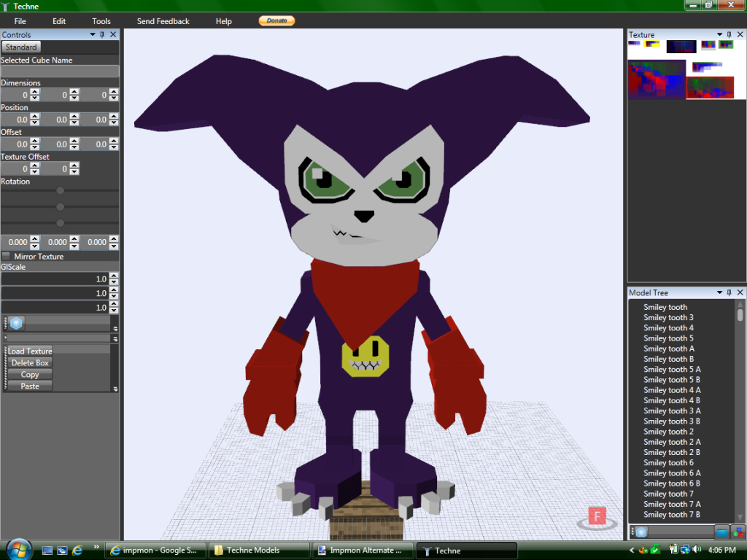The image size is (747, 560).
Task: Select 'Smiley tooth B' in Model Tree
Action: pos(668,359)
